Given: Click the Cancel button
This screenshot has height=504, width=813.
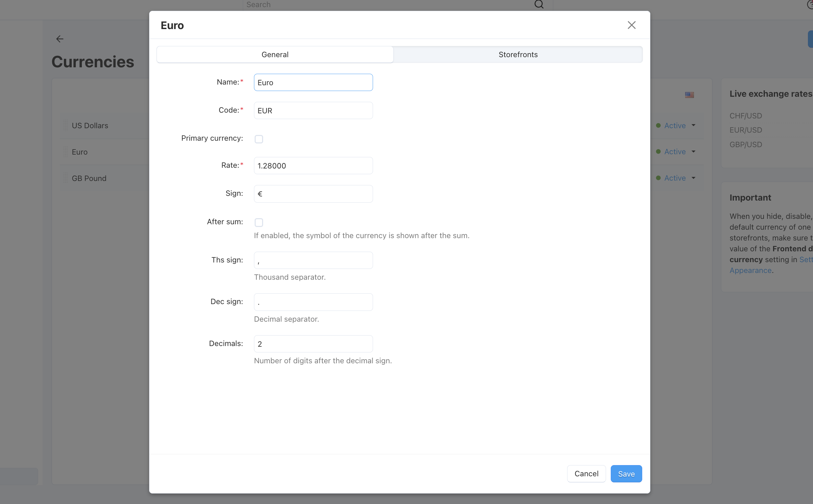Looking at the screenshot, I should (586, 474).
